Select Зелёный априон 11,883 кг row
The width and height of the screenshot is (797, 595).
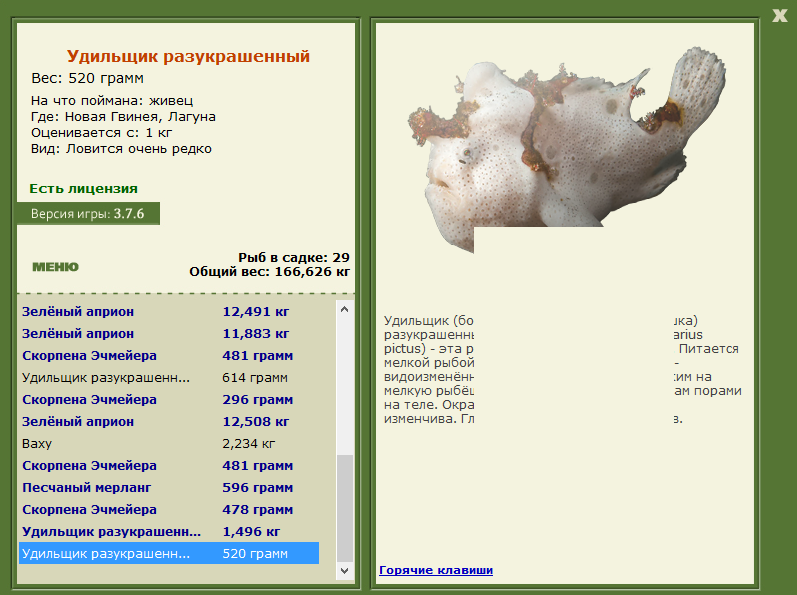point(169,333)
